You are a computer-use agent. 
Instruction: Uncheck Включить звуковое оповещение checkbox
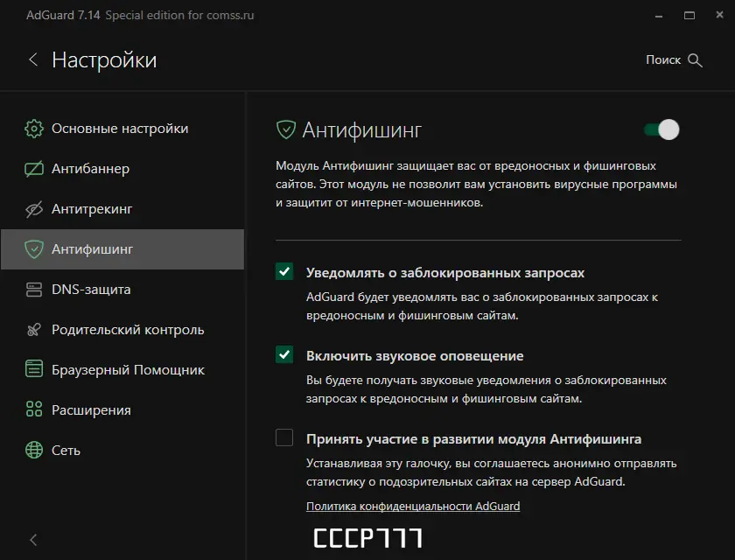(x=284, y=355)
